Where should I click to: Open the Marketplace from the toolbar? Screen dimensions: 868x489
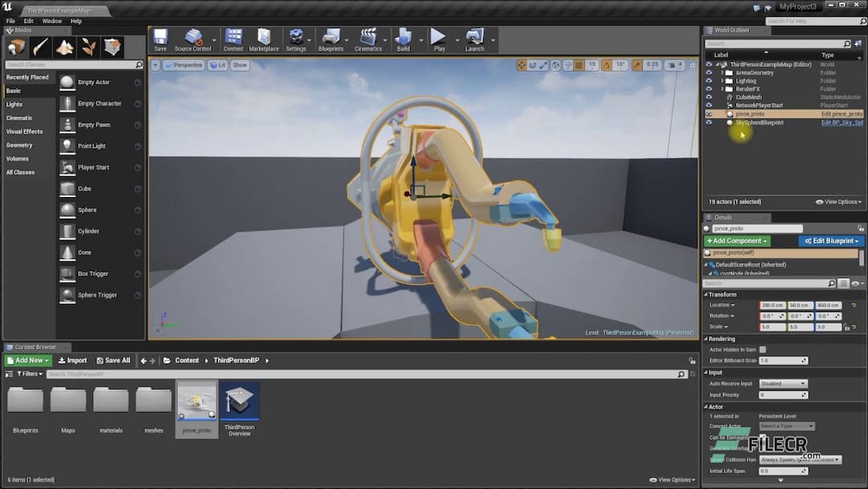point(264,39)
